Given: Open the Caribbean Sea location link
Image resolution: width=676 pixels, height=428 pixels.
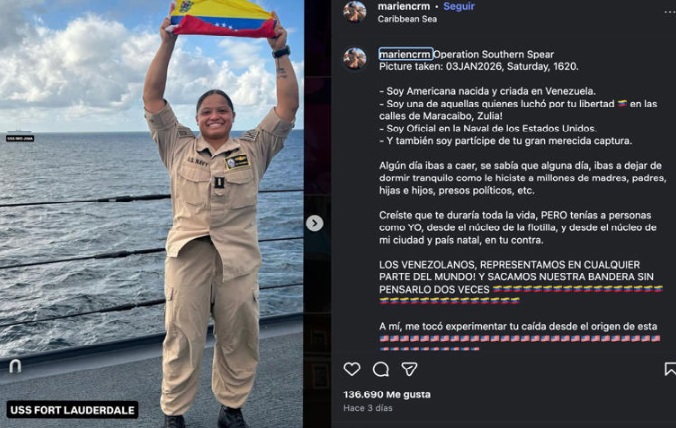Looking at the screenshot, I should pos(407,19).
